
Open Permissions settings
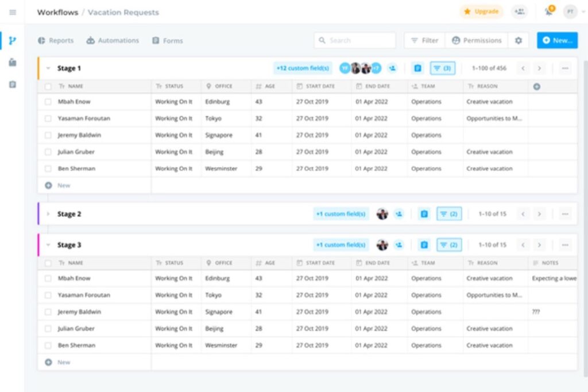[x=477, y=41]
